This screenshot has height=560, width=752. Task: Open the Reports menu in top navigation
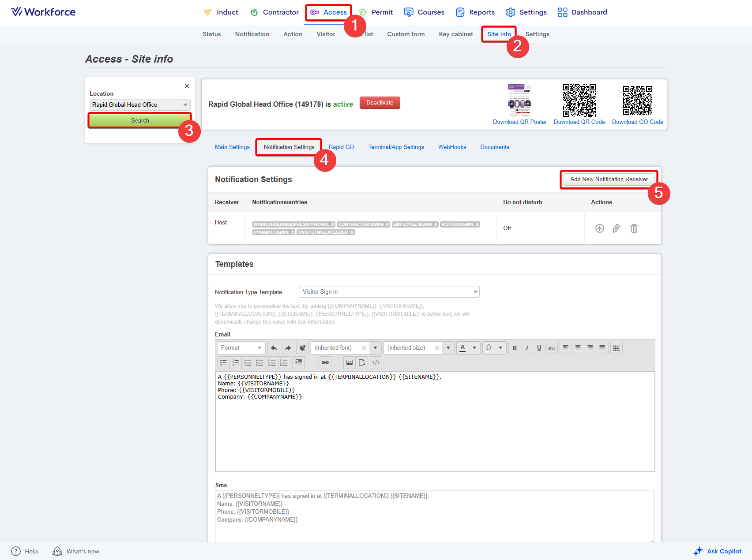tap(475, 12)
